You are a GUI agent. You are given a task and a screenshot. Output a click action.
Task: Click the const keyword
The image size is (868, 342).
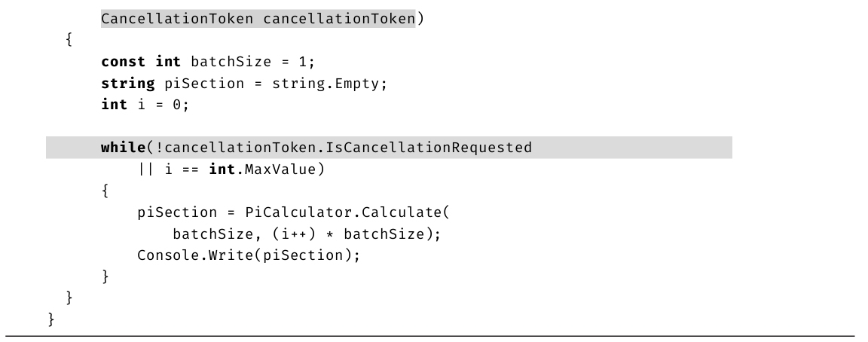coord(124,62)
